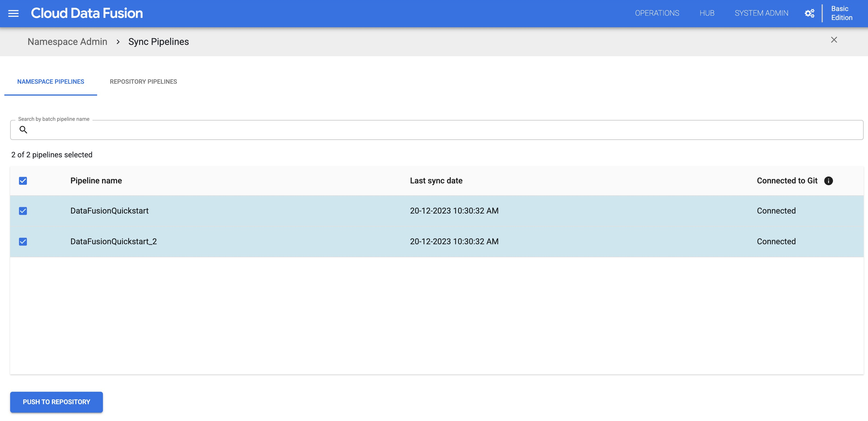Click the OPERATIONS navigation icon
Screen dimensions: 868x421
click(x=657, y=13)
